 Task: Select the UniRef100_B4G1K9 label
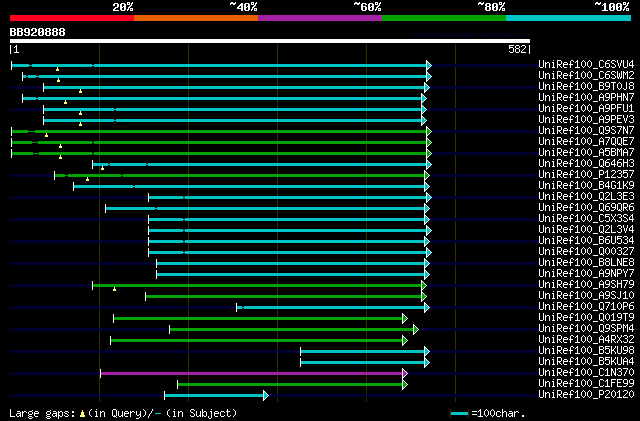586,186
